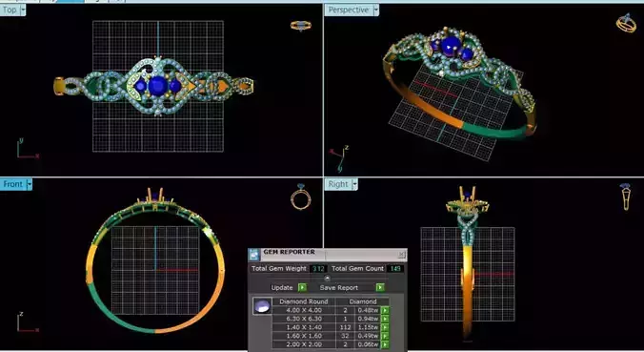The width and height of the screenshot is (644, 352).
Task: Click green arrow next to Update
Action: pos(302,287)
